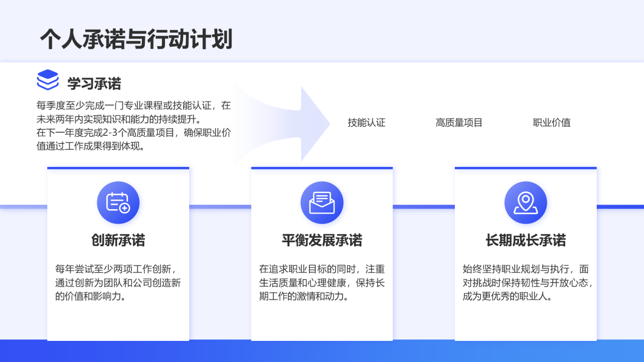644x362 pixels.
Task: Click the open envelope icon above 平衡发展承诺
Action: (x=322, y=202)
